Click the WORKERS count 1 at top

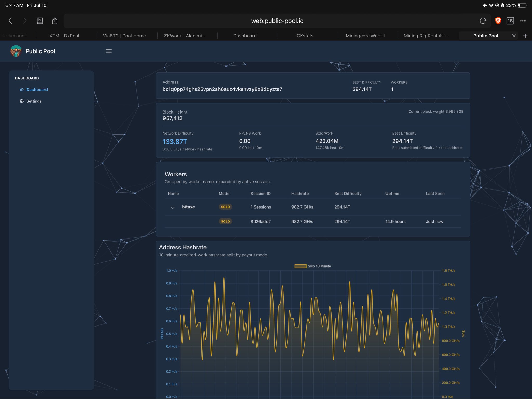(x=392, y=89)
